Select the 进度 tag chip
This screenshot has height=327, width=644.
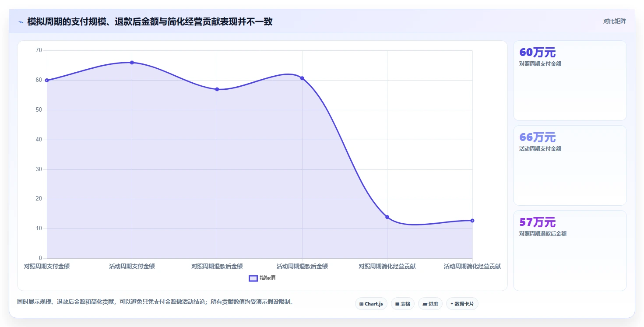click(430, 304)
